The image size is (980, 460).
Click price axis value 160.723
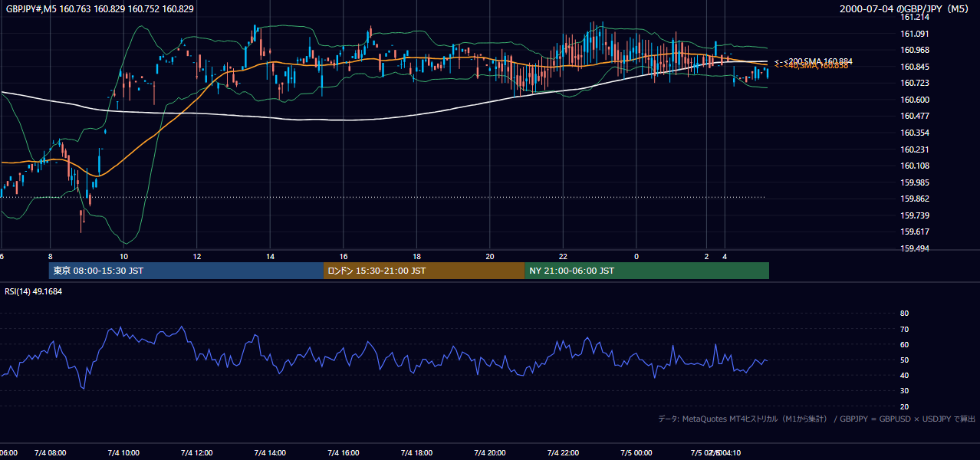pos(915,83)
